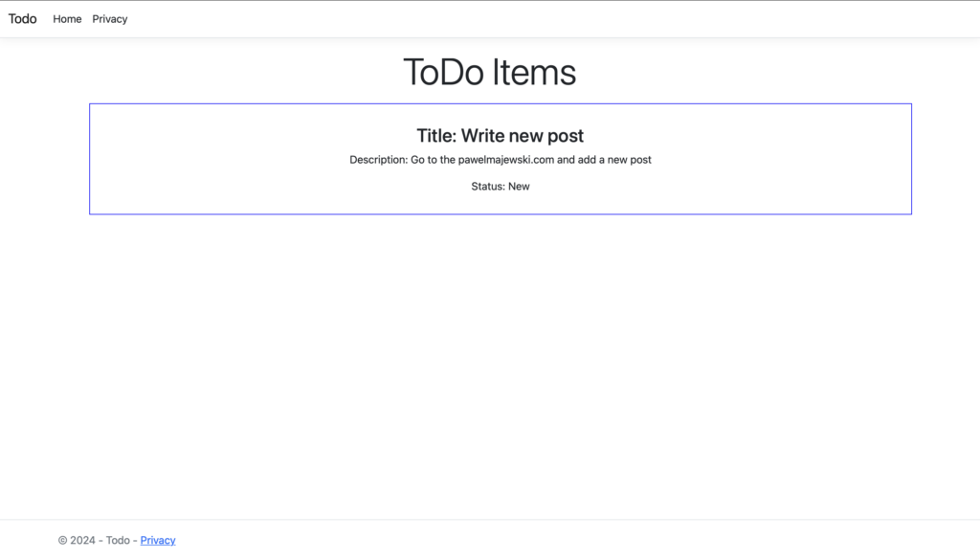Screen dimensions: 980x560
Task: Click the © symbol in the footer
Action: point(62,541)
